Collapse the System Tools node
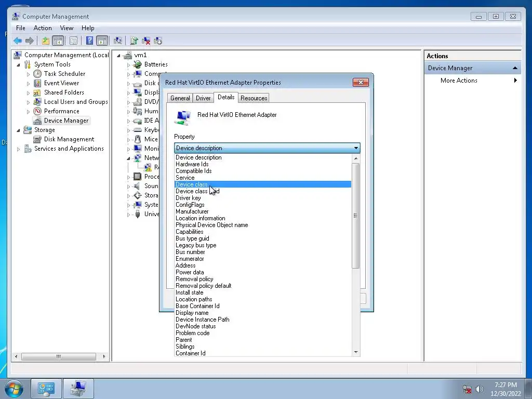The image size is (532, 399). tap(18, 65)
